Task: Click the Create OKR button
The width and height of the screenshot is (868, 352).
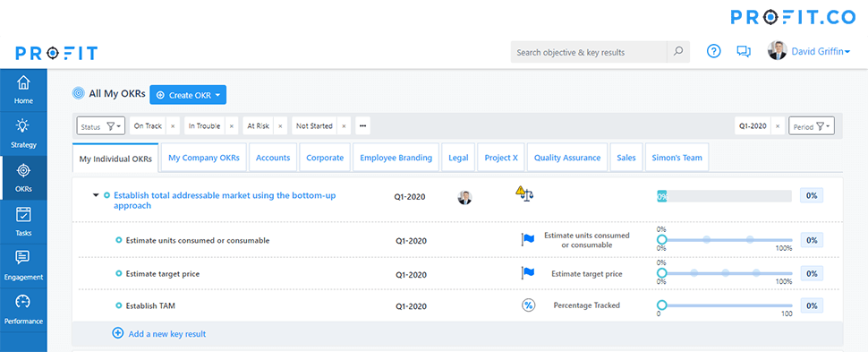Action: pos(188,95)
